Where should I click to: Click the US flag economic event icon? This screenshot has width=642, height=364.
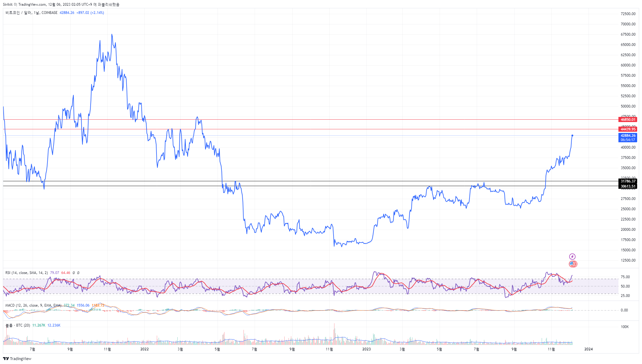click(573, 264)
